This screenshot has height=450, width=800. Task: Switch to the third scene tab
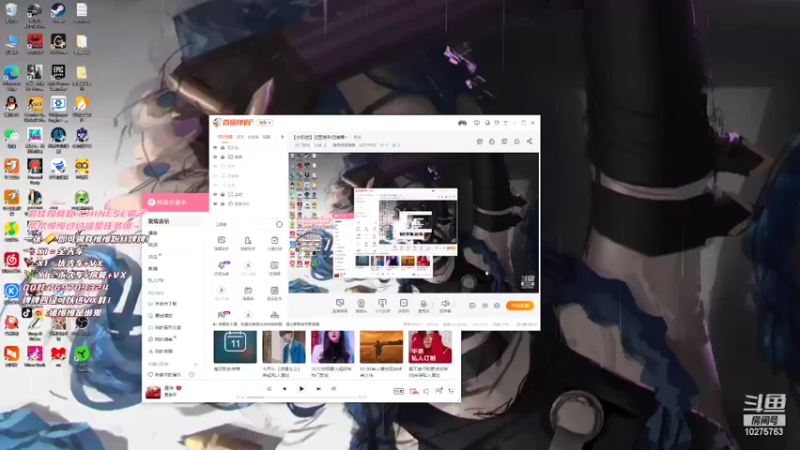253,137
